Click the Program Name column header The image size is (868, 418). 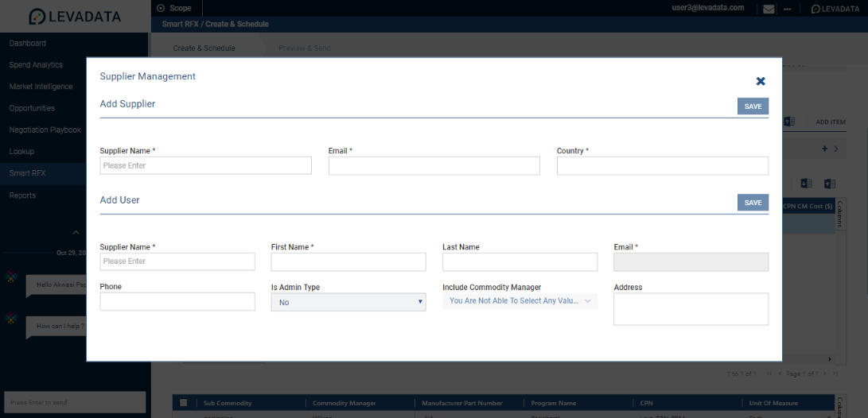tap(554, 403)
